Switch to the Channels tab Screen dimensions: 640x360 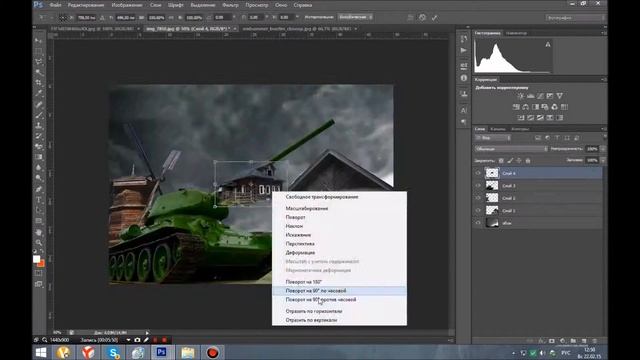pyautogui.click(x=498, y=129)
